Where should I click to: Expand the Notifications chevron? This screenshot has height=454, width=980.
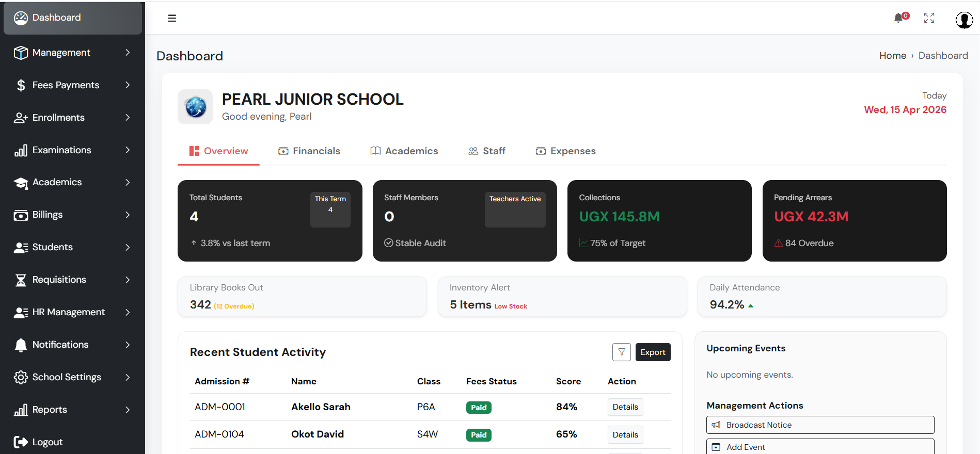coord(128,345)
